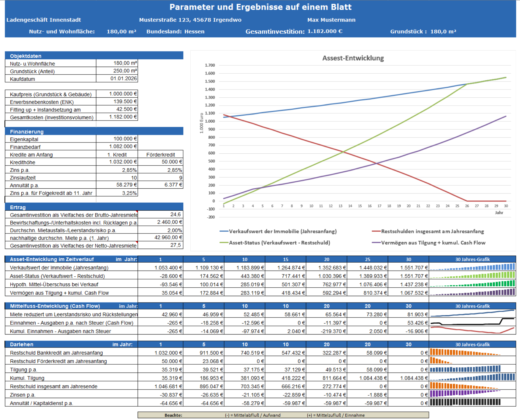Click the Mittel-Überschuss dark green sparkline
The image size is (520, 420).
click(x=472, y=284)
